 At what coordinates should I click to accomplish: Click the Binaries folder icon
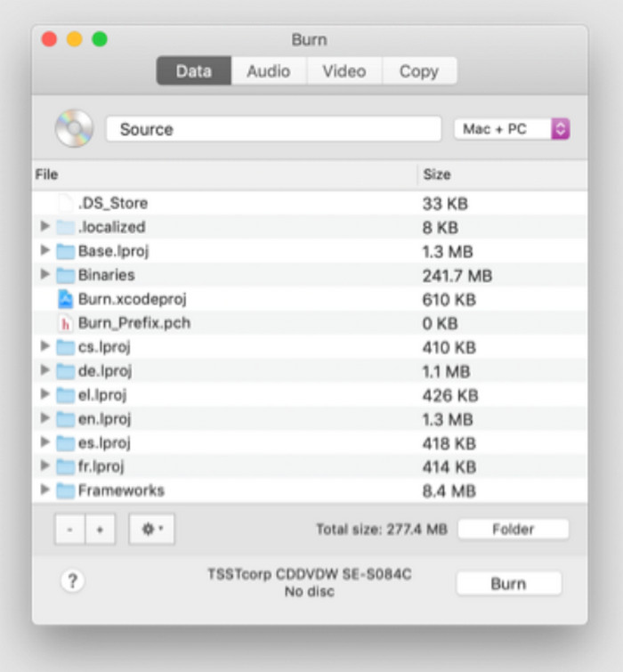pos(66,275)
